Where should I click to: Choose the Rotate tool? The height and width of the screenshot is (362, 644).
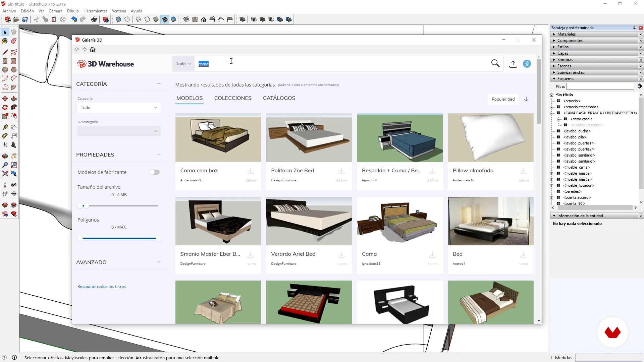[5, 107]
